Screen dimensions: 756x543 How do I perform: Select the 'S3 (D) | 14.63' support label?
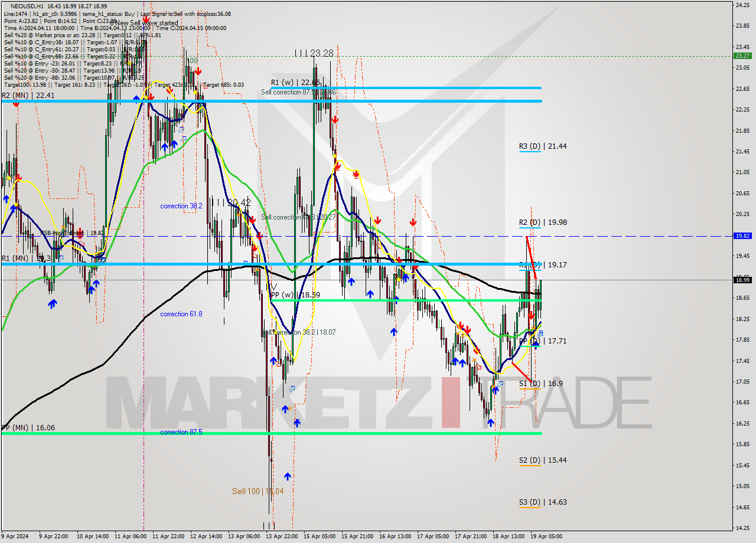click(x=543, y=502)
